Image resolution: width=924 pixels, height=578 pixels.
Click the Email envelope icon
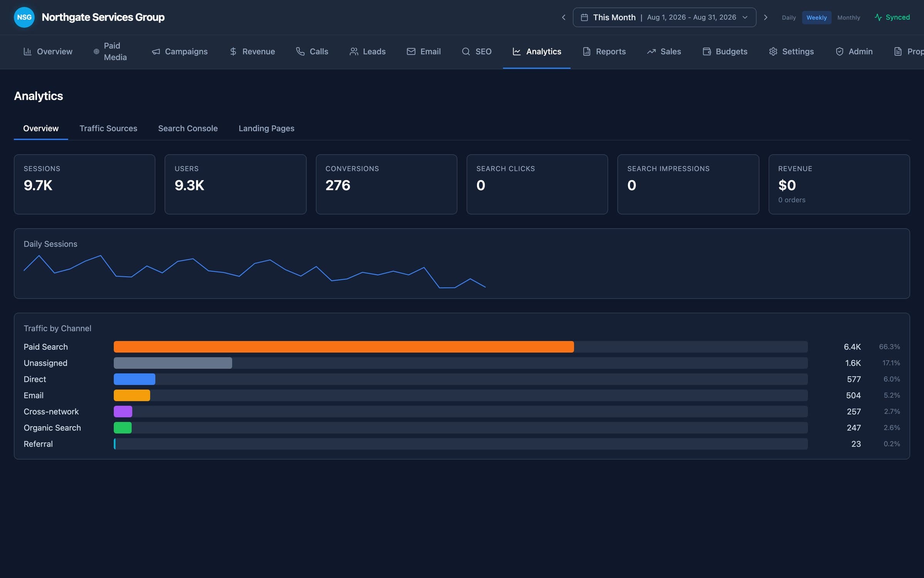[x=411, y=51]
